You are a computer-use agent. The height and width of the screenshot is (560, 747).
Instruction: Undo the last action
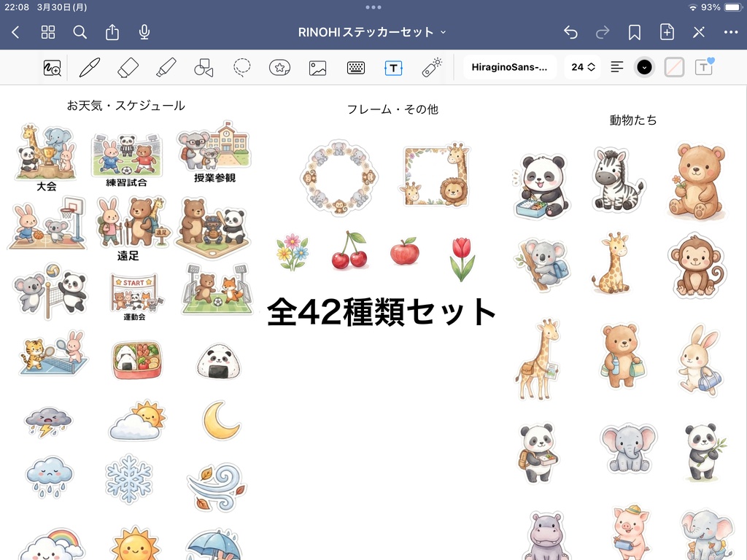tap(570, 32)
